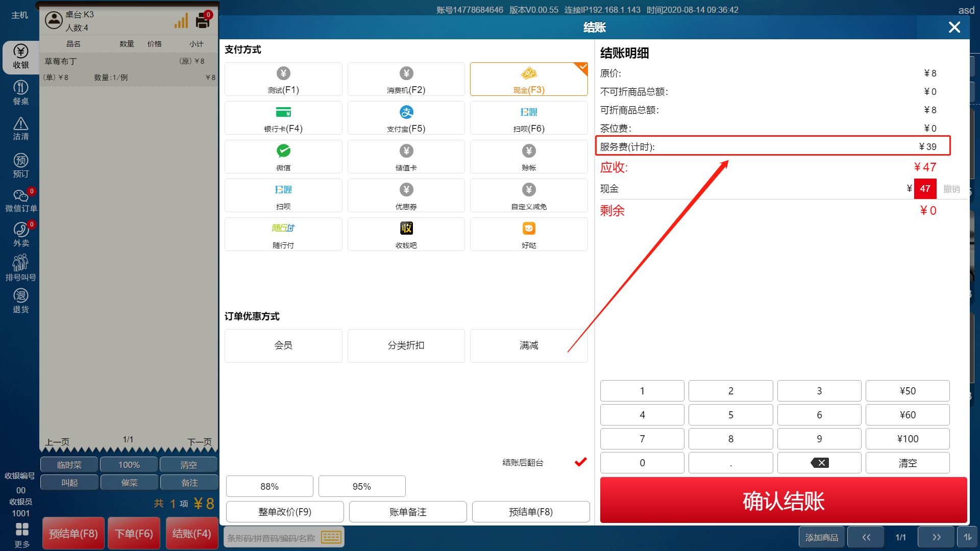Switch to 餐桌 tables view
Viewport: 980px width, 551px height.
pyautogui.click(x=21, y=92)
